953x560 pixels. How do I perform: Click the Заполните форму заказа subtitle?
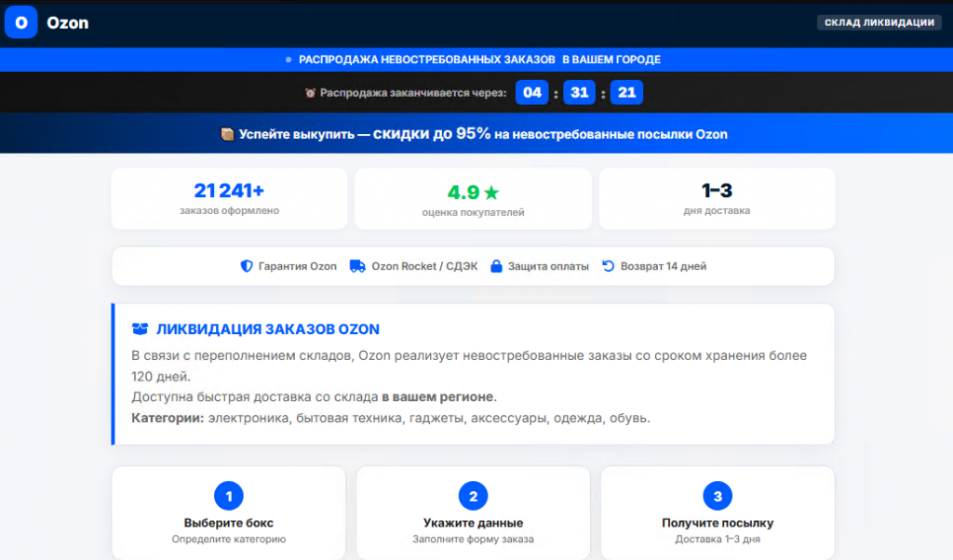click(473, 539)
